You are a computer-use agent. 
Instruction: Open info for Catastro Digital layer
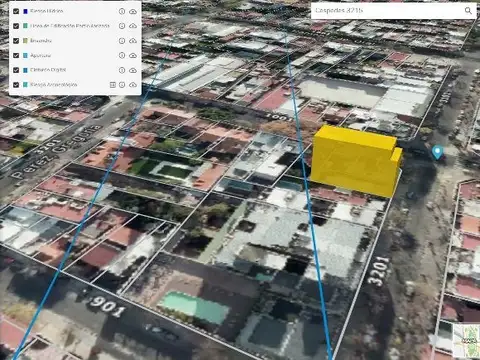pyautogui.click(x=122, y=70)
